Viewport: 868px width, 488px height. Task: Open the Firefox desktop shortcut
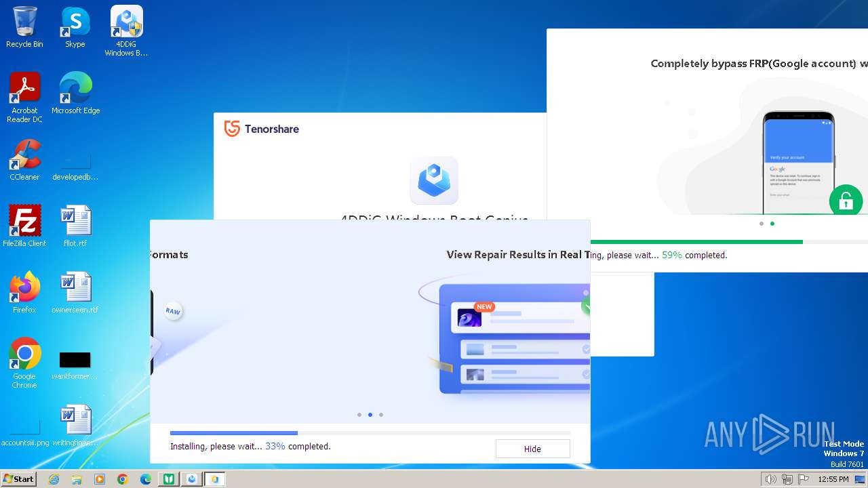coord(24,293)
